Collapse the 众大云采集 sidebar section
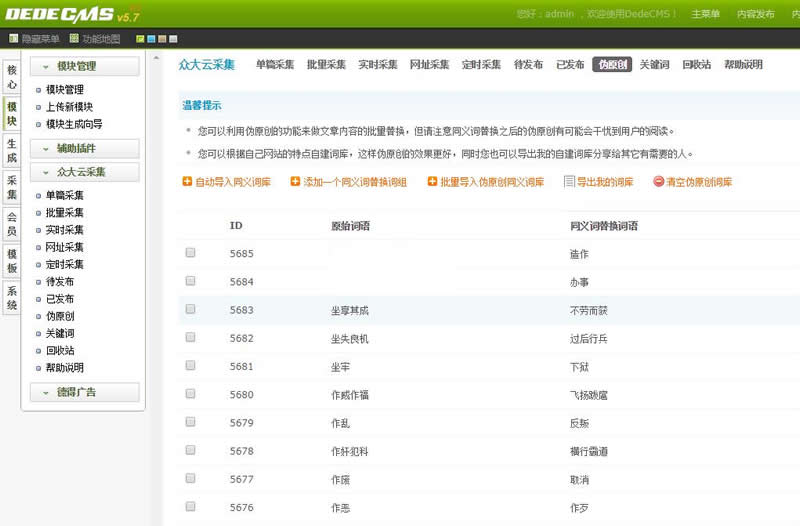 [47, 172]
